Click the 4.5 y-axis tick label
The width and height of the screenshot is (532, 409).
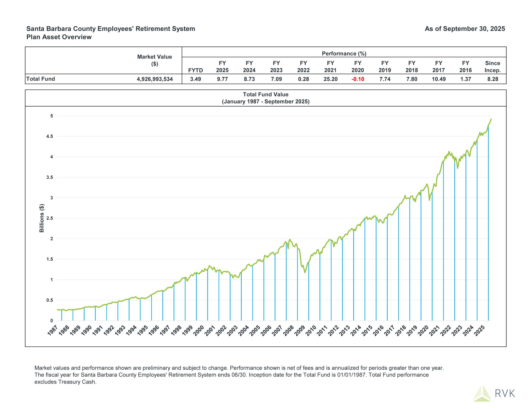tap(50, 136)
